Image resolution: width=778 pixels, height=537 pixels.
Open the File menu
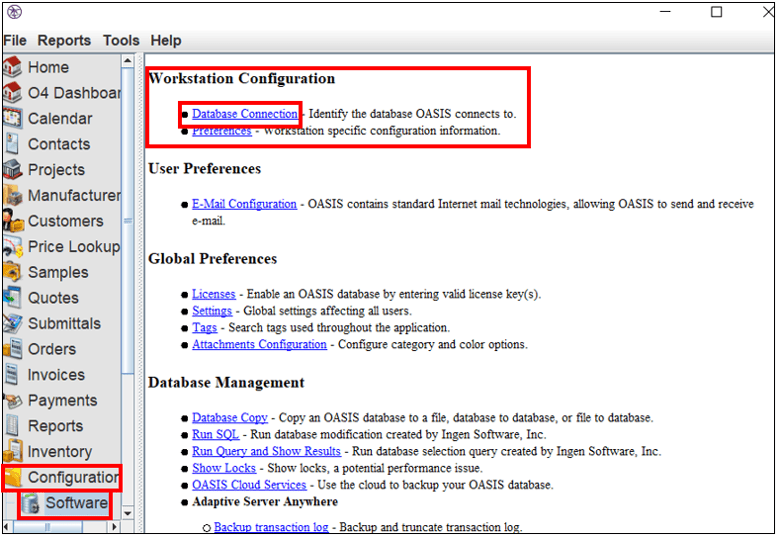(15, 40)
